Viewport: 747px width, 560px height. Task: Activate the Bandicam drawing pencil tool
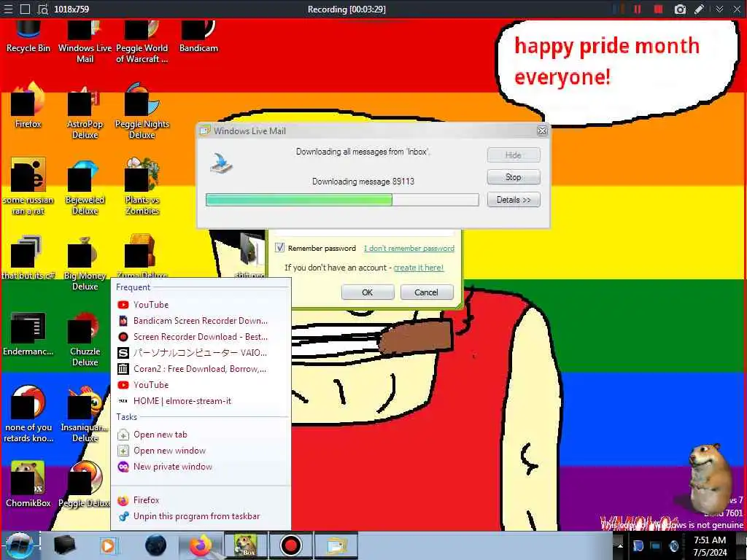[x=699, y=9]
